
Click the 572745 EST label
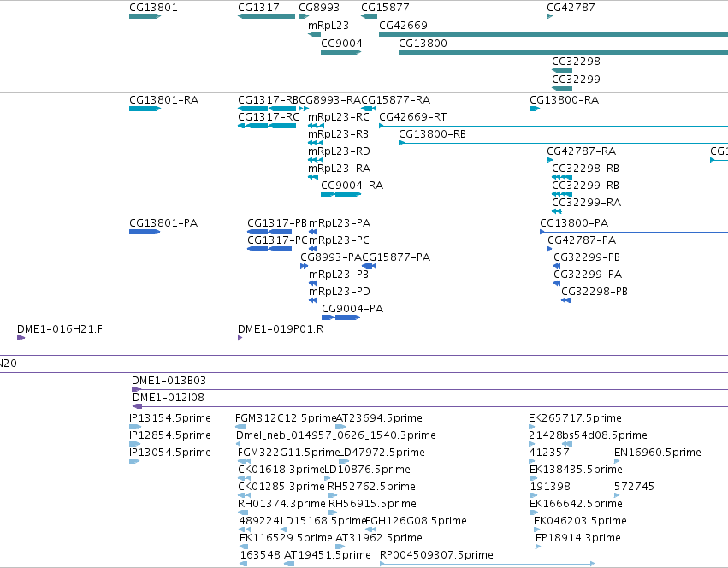[x=634, y=487]
